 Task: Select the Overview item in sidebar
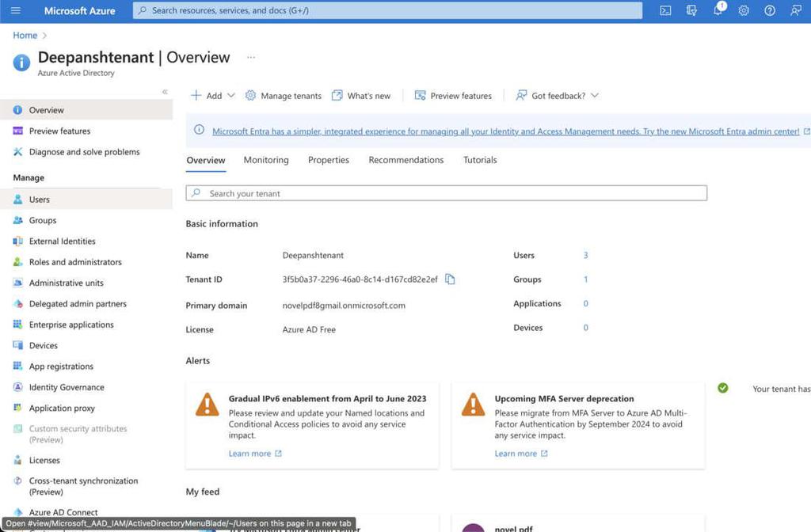(x=86, y=110)
